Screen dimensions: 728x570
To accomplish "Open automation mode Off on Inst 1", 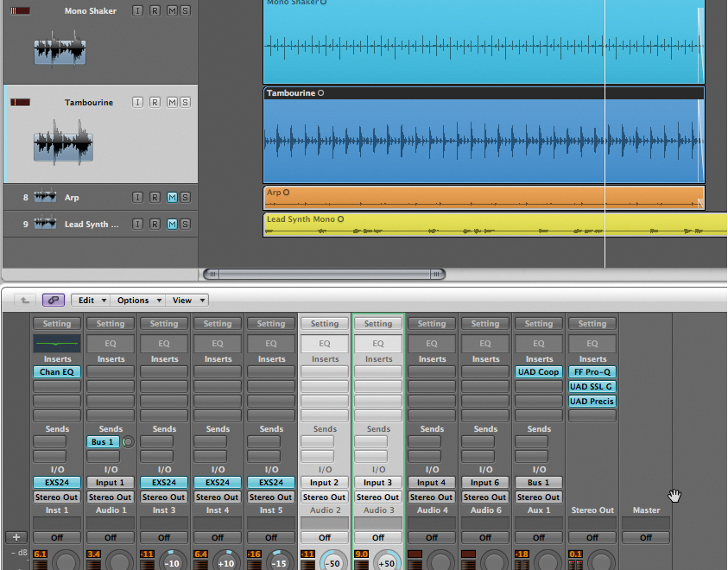I will click(57, 537).
